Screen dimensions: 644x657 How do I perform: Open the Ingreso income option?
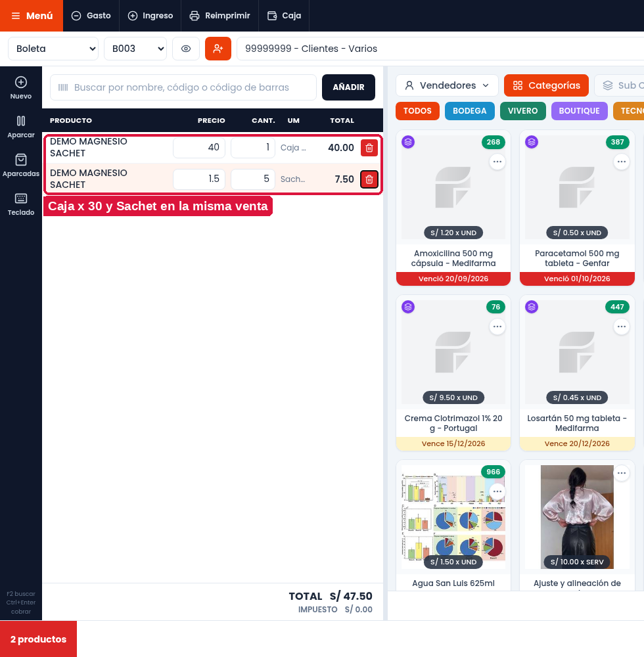[x=150, y=16]
